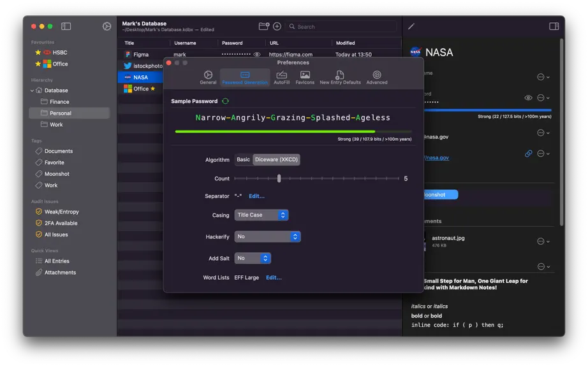Open options menu for astronaut.jpg attachment
This screenshot has height=367, width=588.
pos(543,241)
